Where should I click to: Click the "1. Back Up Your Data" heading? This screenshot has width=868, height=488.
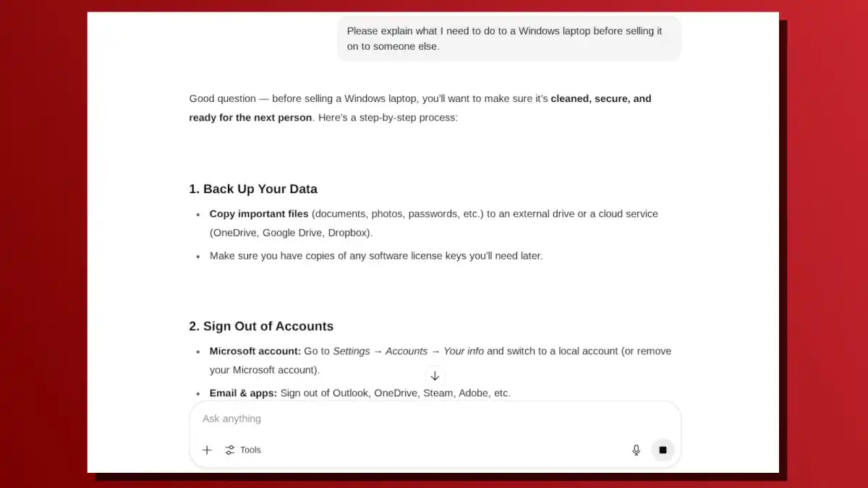click(x=253, y=189)
